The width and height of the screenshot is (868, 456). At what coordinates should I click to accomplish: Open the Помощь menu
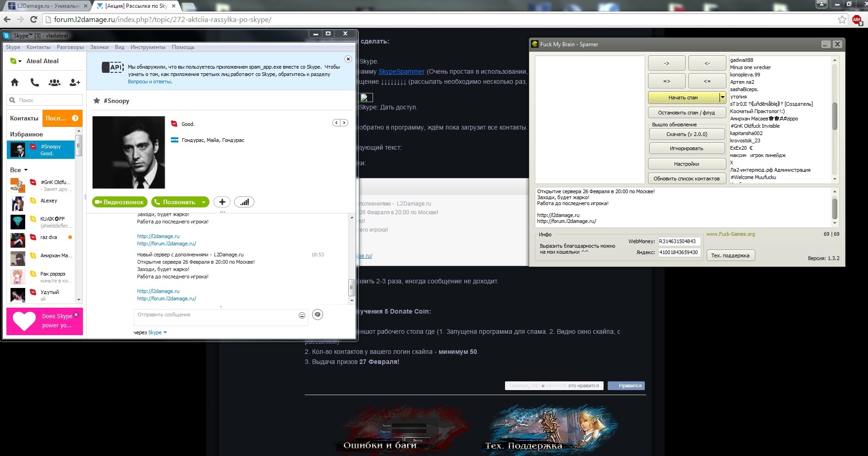coord(183,47)
